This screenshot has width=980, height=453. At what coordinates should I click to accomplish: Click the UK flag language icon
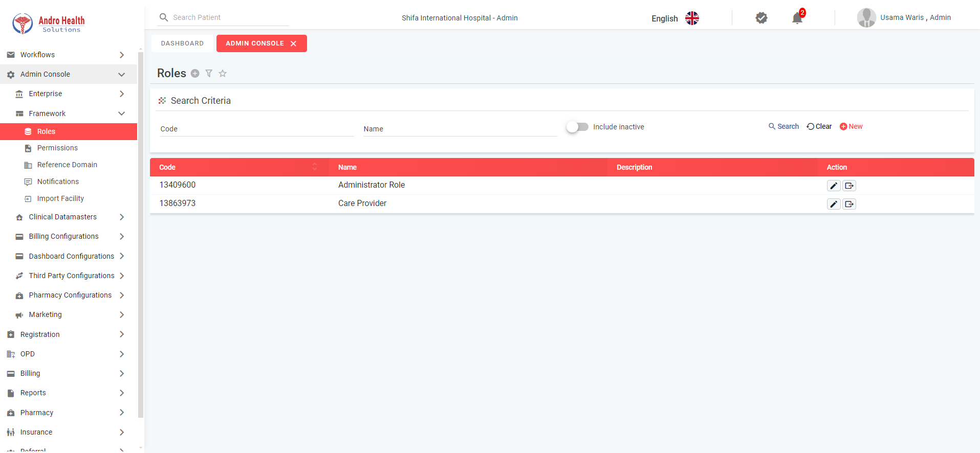[692, 18]
